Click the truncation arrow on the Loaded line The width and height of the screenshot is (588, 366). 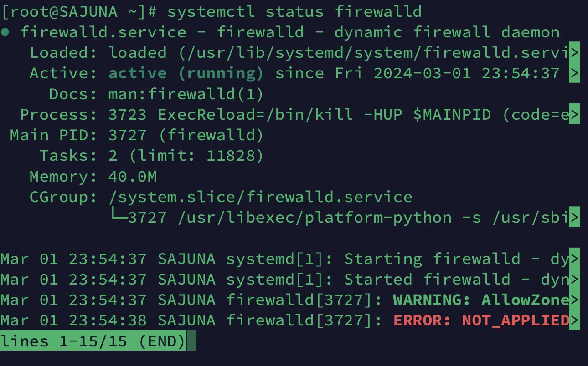pos(574,53)
